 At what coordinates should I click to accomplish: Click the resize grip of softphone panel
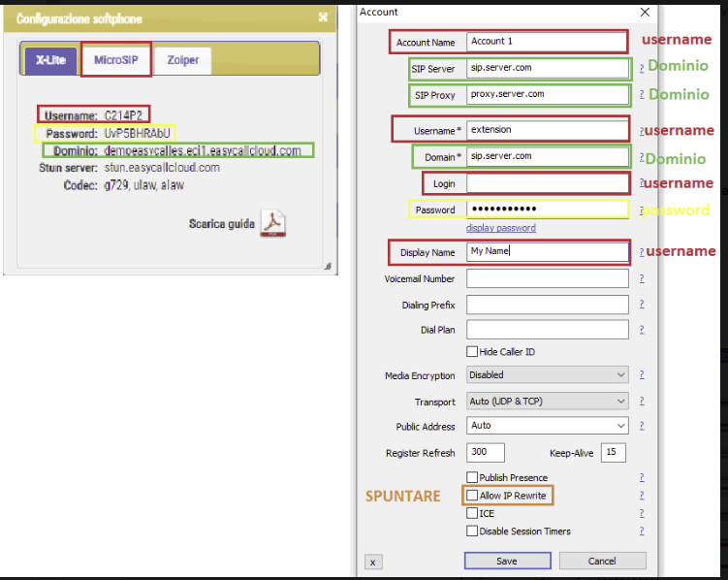click(x=328, y=266)
